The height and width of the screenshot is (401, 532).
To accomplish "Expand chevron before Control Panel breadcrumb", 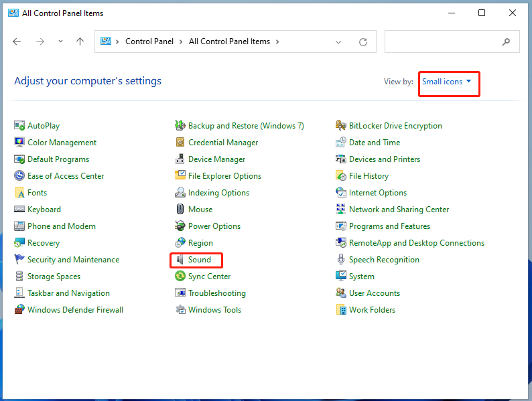I will tap(117, 42).
